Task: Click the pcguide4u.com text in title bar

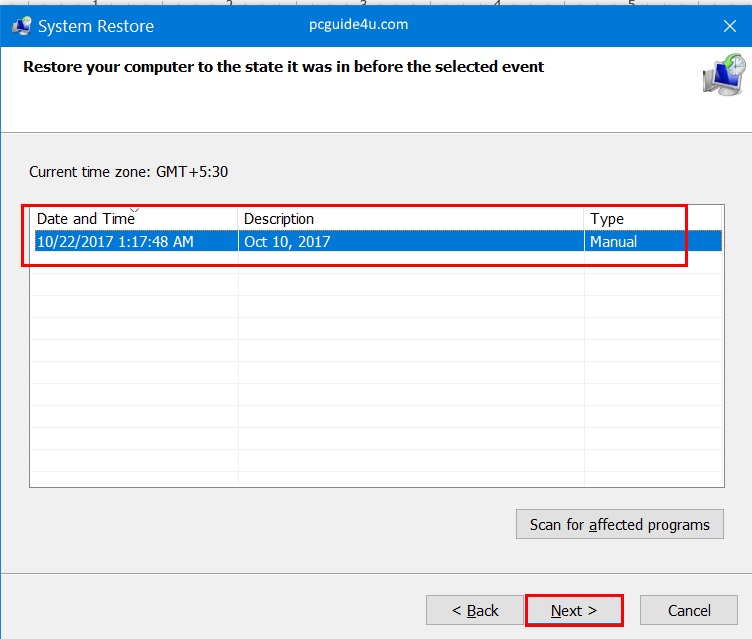Action: 359,25
